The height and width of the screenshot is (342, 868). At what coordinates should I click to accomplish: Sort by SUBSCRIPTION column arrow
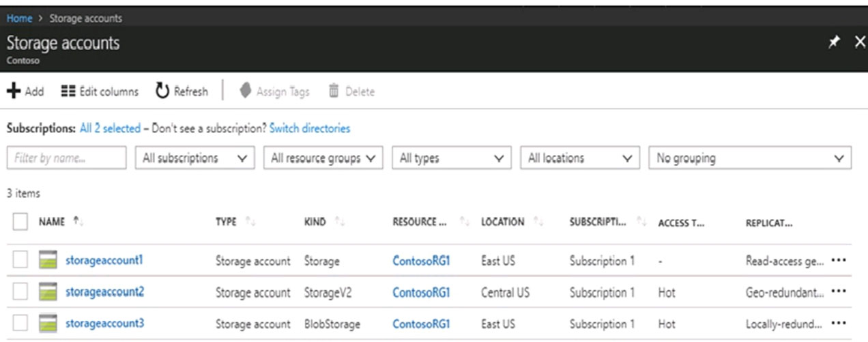coord(642,222)
